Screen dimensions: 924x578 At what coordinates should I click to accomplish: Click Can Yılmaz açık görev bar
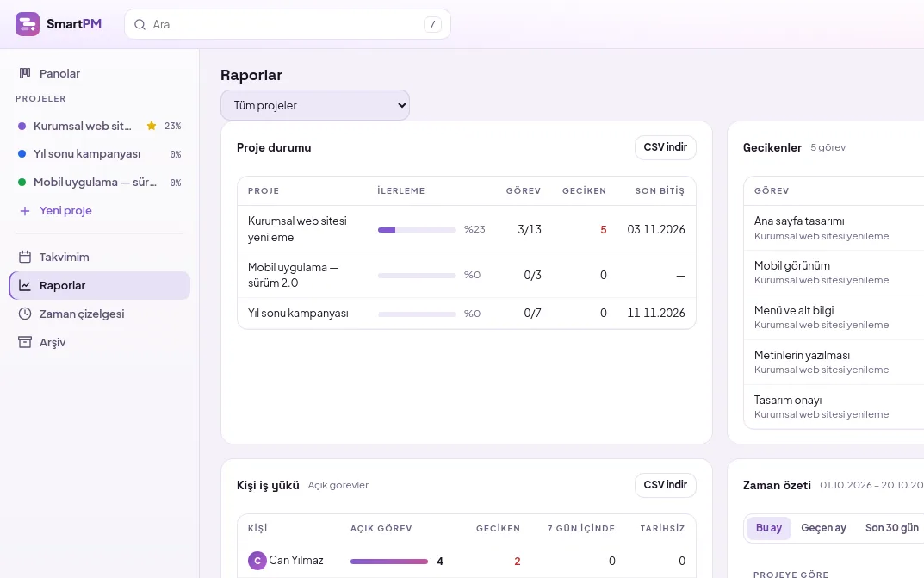click(389, 562)
